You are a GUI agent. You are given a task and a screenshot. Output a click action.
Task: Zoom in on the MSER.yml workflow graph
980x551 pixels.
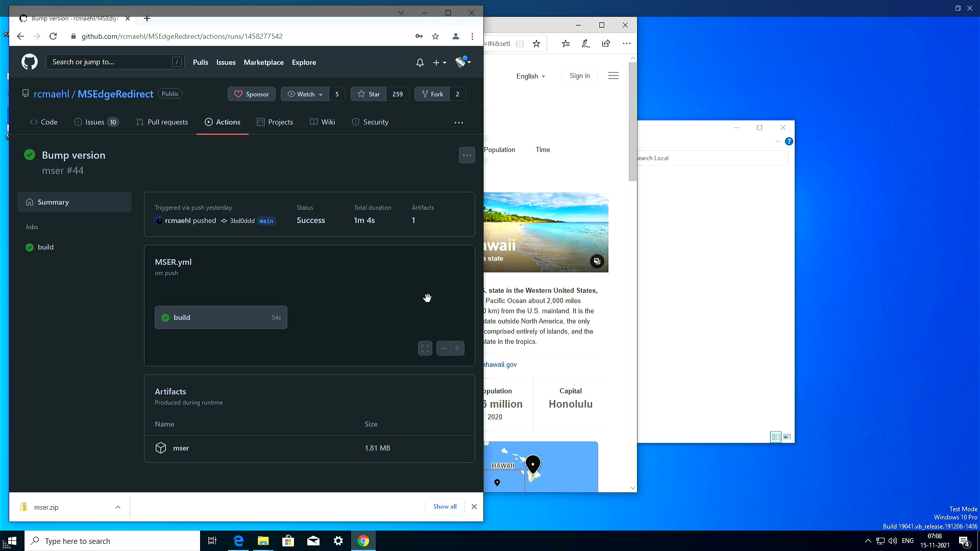457,348
